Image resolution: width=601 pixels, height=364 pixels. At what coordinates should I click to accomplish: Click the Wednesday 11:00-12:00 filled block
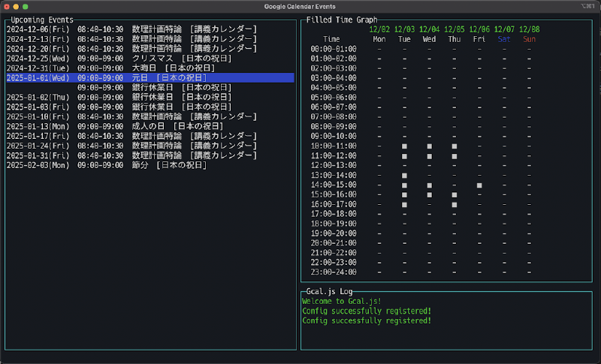point(429,156)
